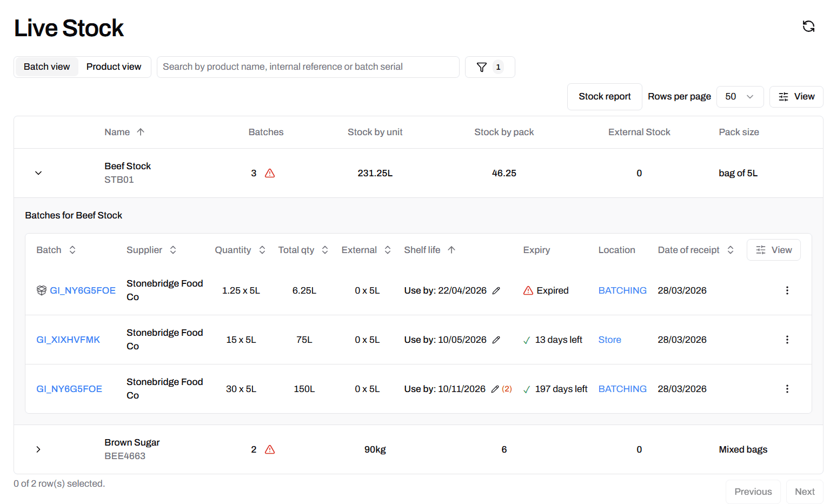Open three-dot menu for expired batch row

coord(787,290)
